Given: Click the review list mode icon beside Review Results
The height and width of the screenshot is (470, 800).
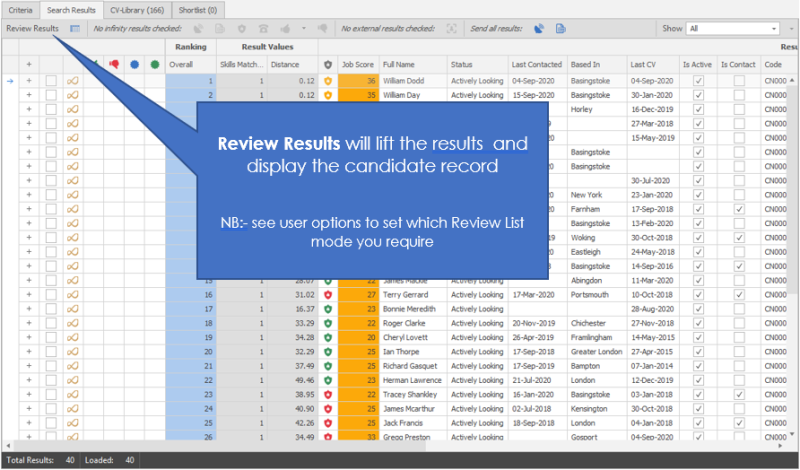Looking at the screenshot, I should [75, 29].
